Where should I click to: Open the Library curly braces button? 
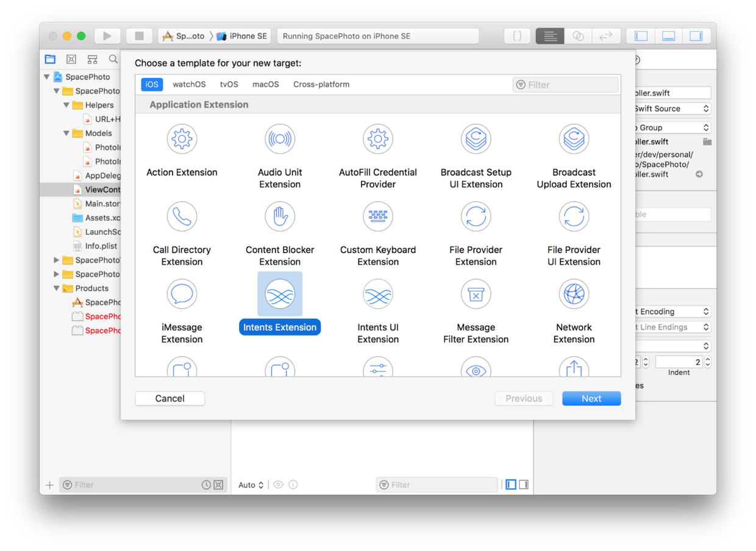coord(517,36)
